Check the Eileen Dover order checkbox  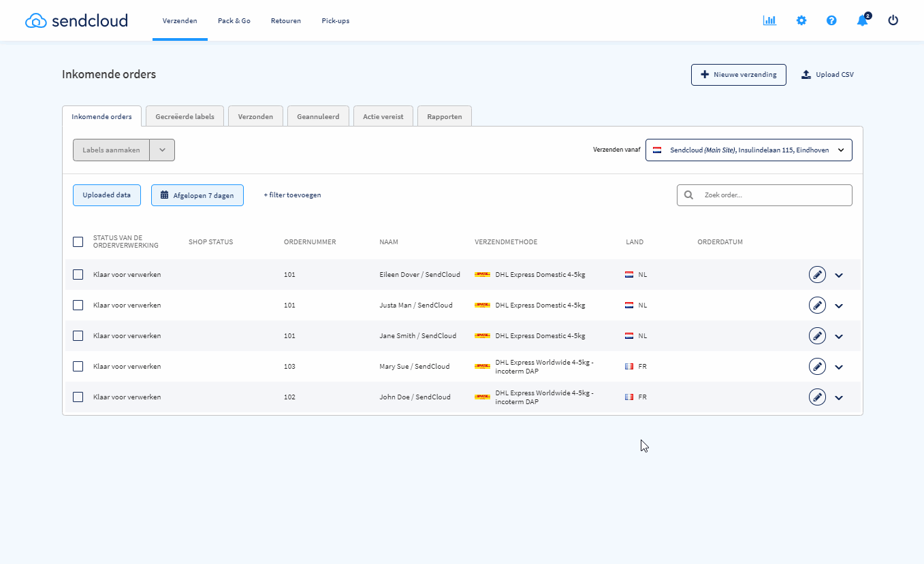click(78, 275)
